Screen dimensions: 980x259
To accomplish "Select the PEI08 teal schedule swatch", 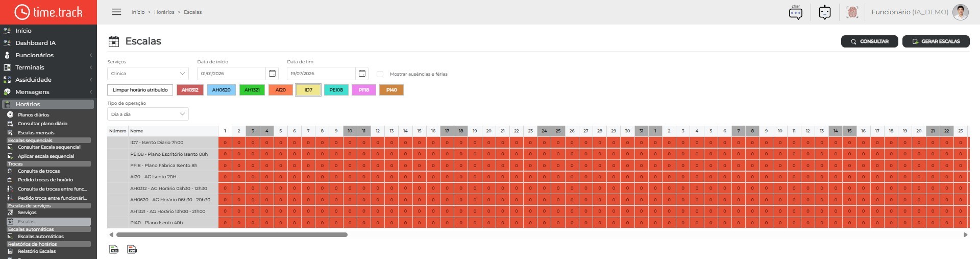I will pos(336,90).
